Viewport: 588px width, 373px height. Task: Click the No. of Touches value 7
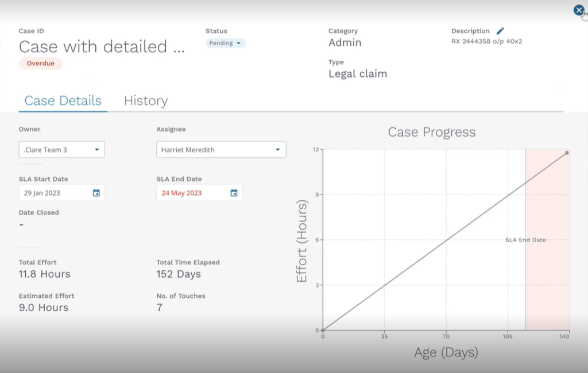pos(160,308)
